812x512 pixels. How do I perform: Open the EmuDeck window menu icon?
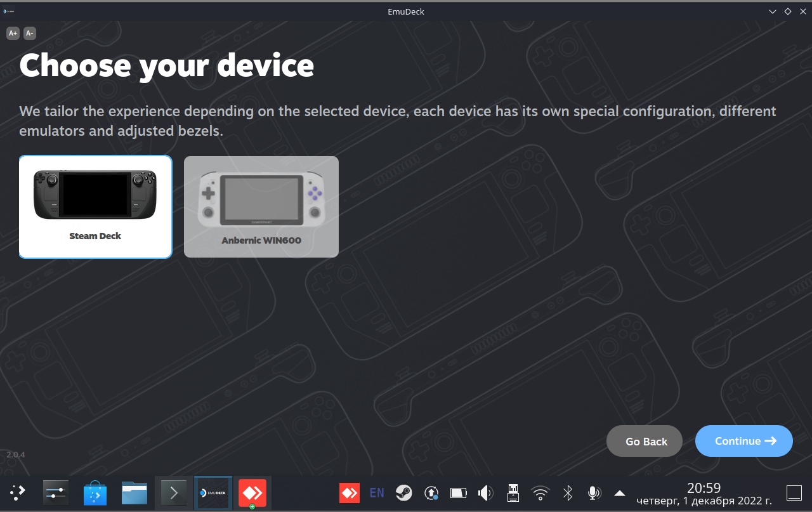[9, 11]
